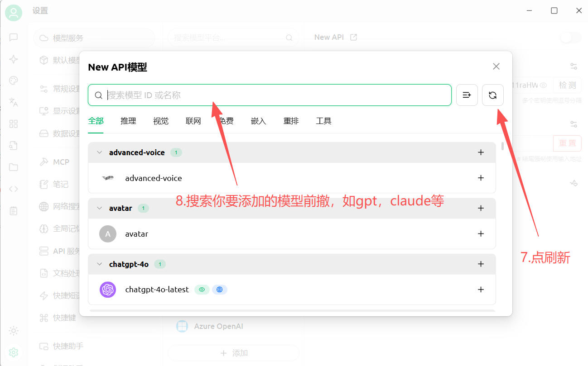The image size is (588, 366).
Task: Switch to the 嵌入 tab
Action: [258, 121]
